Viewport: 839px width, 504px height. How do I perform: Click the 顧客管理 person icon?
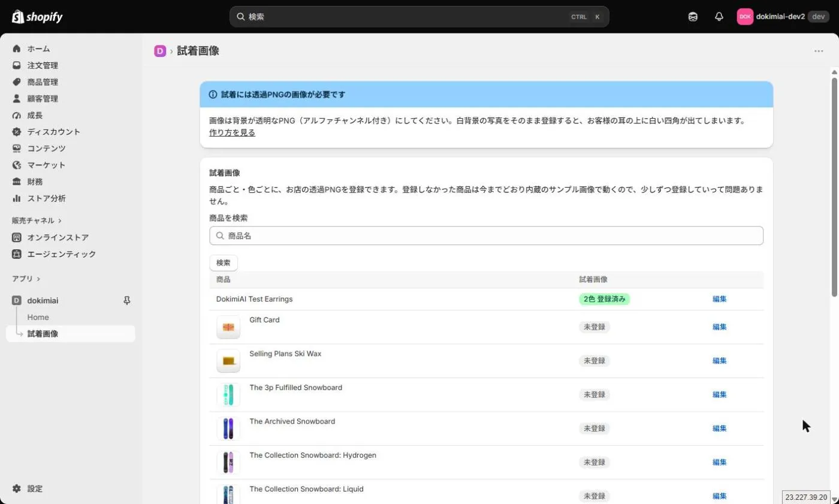(x=17, y=98)
